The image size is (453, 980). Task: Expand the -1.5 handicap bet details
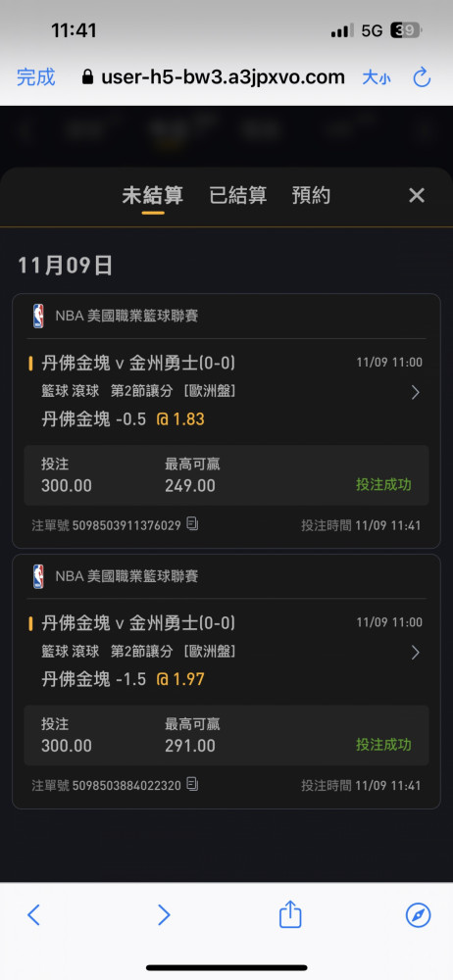pos(415,653)
